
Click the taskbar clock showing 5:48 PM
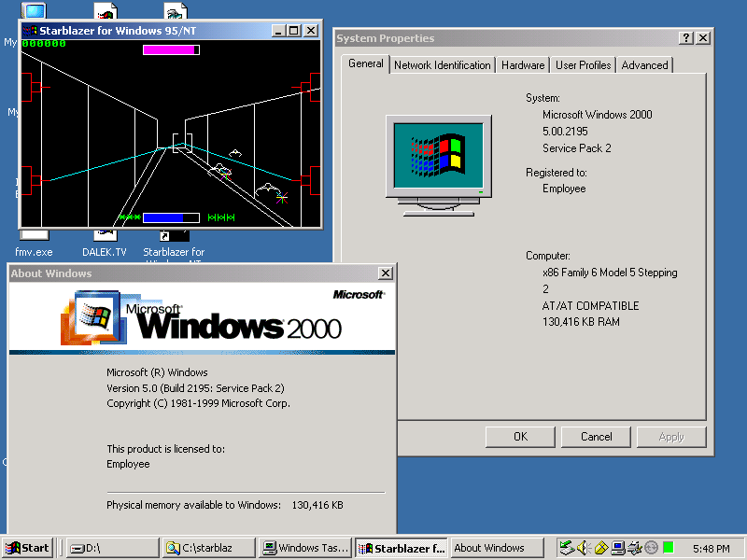[x=712, y=549]
